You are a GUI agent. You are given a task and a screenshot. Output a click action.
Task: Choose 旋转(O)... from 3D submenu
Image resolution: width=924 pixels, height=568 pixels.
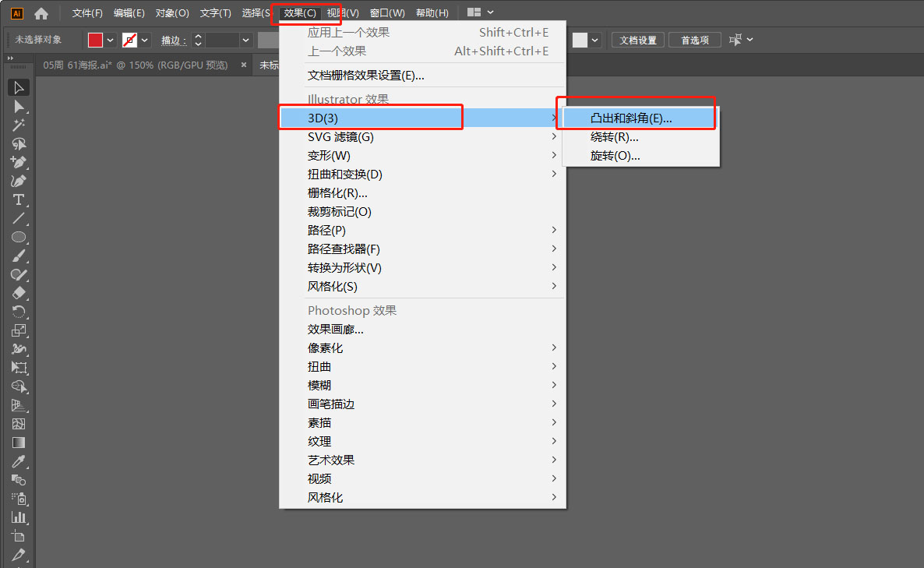coord(640,156)
